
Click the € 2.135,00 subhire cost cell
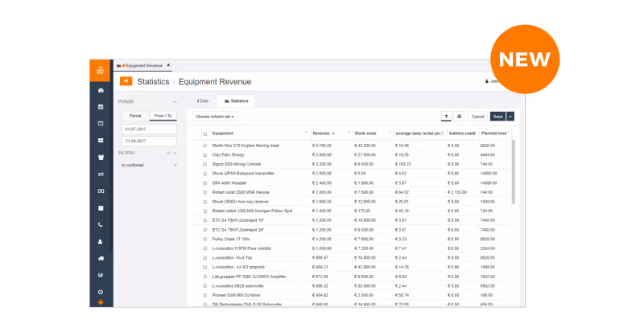click(x=457, y=192)
